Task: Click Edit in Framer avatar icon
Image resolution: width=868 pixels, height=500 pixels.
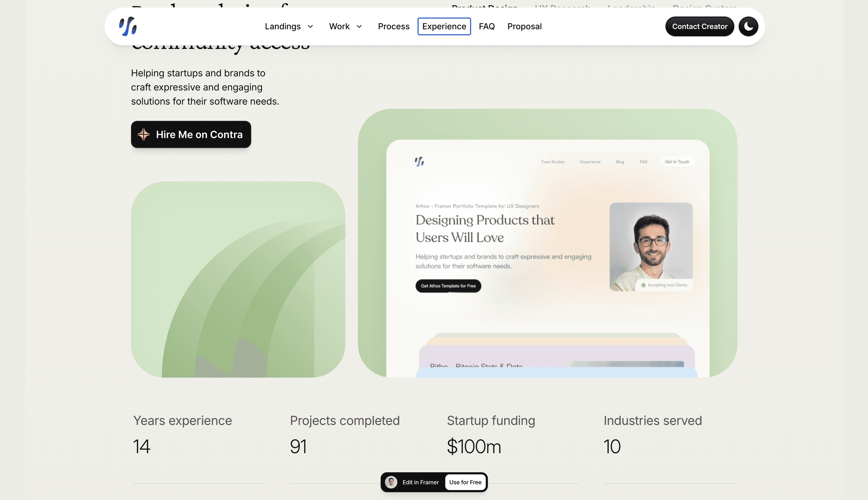Action: [391, 482]
